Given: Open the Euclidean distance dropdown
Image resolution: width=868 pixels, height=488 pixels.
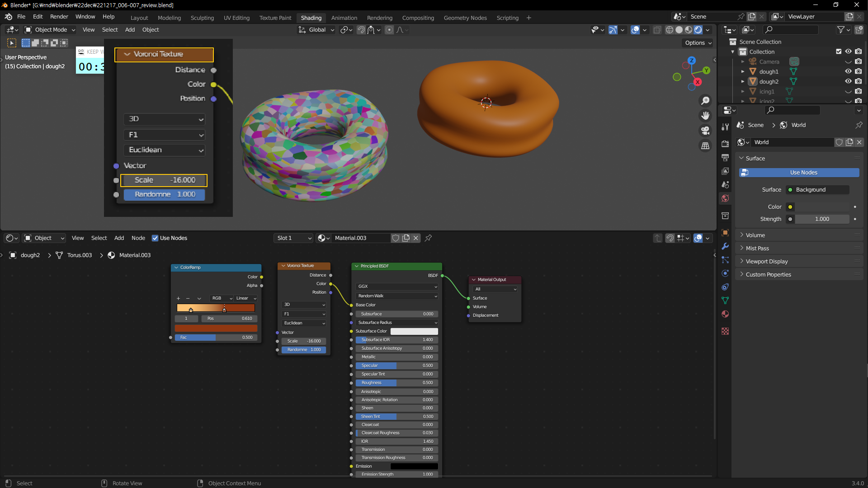Looking at the screenshot, I should (x=303, y=323).
